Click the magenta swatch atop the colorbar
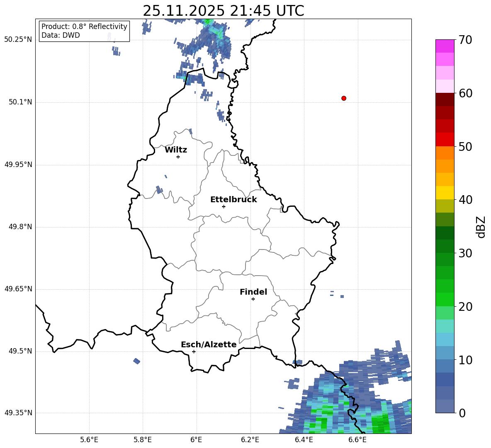 (445, 46)
